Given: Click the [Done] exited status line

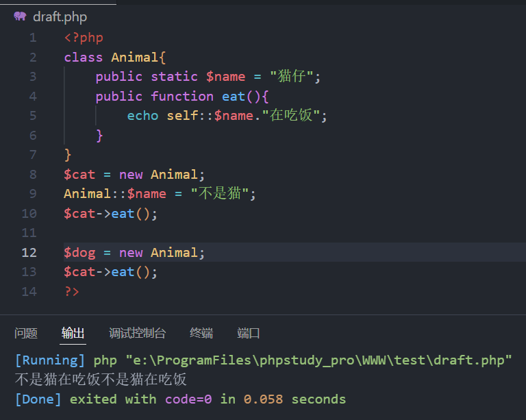Looking at the screenshot, I should point(180,399).
